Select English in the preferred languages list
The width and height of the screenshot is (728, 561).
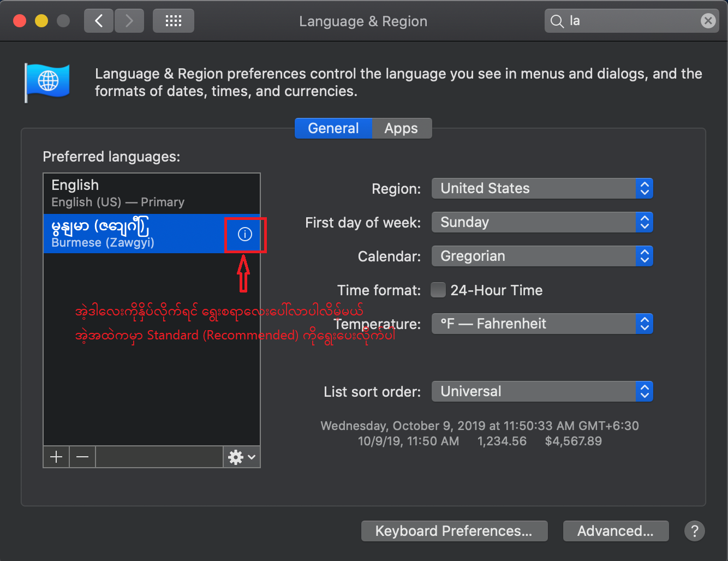[x=151, y=193]
